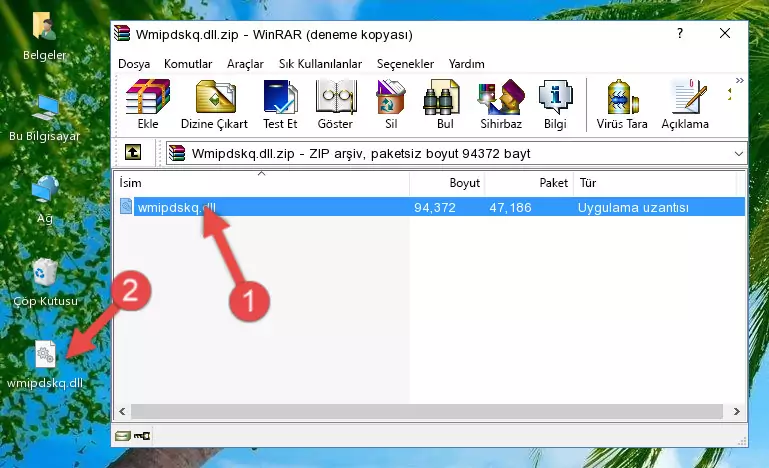This screenshot has height=468, width=769.
Task: Select the wmipdskq.dll file on the desktop
Action: coord(45,365)
